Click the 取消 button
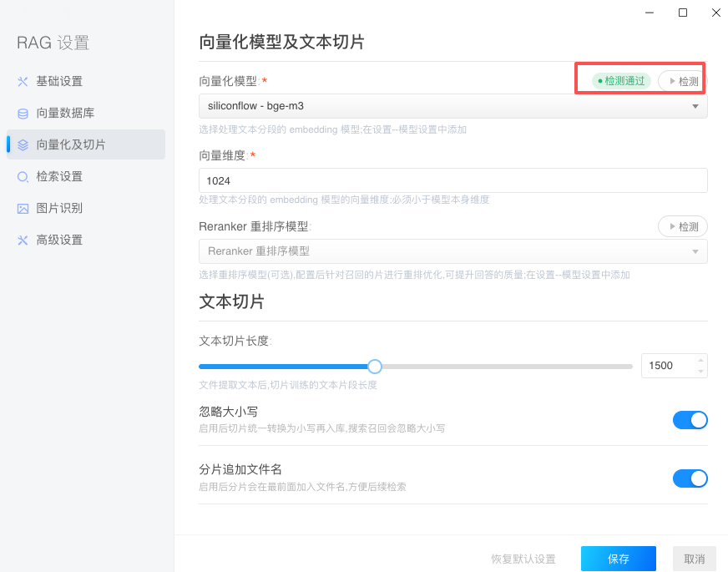 [x=694, y=559]
